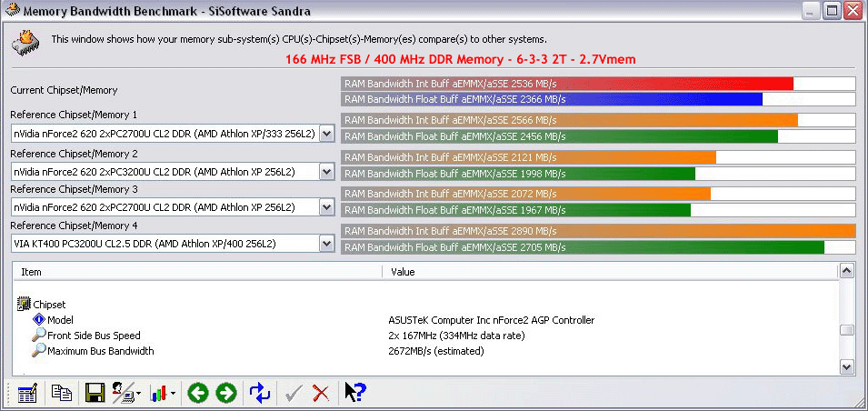The height and width of the screenshot is (411, 868).
Task: Expand Reference Chipset/Memory 1 dropdown
Action: 327,134
